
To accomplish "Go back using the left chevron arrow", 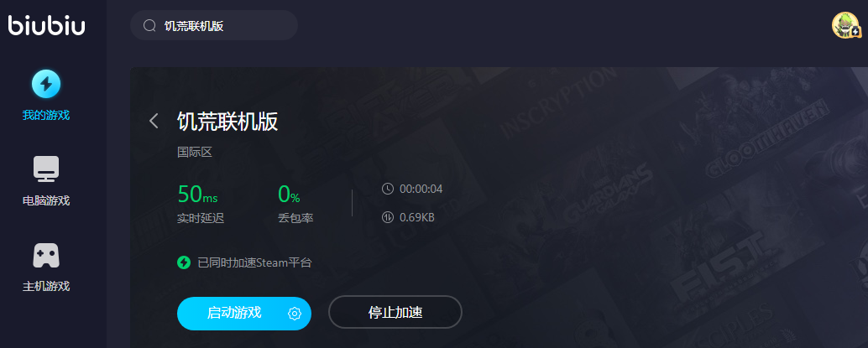I will [154, 121].
